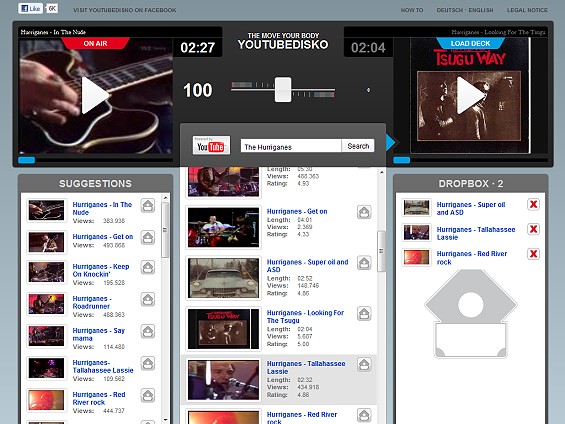Play the Load Deck video
The height and width of the screenshot is (424, 565).
click(470, 95)
